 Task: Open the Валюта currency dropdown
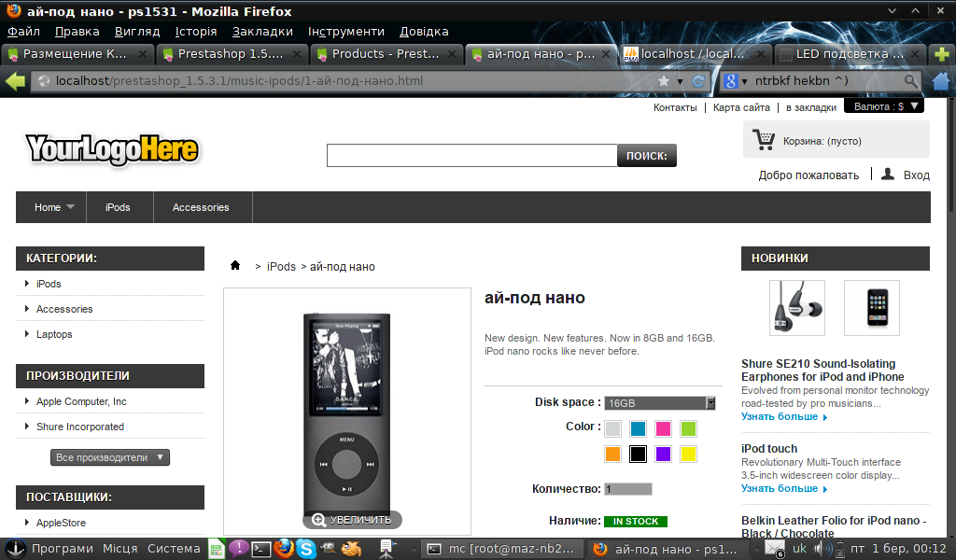[884, 106]
